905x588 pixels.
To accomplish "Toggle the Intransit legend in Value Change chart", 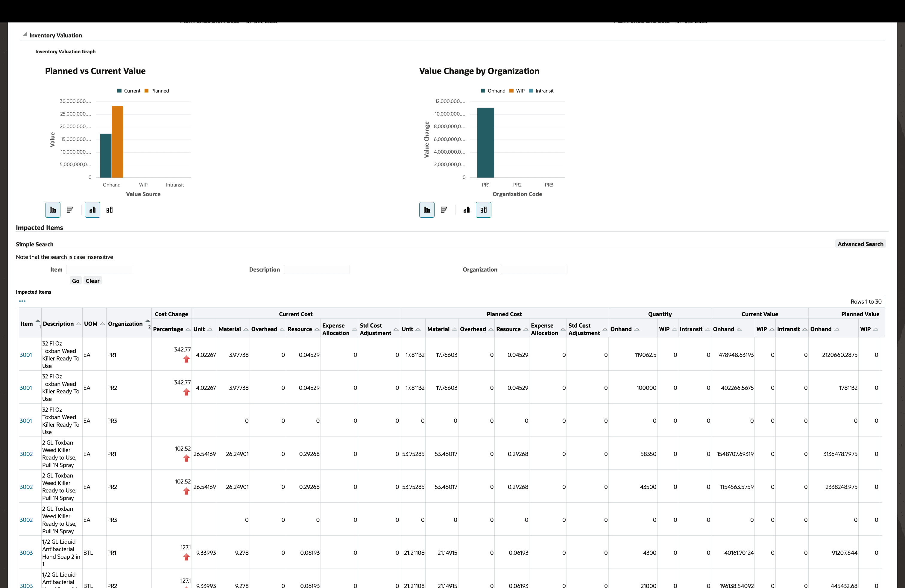I will pyautogui.click(x=541, y=90).
